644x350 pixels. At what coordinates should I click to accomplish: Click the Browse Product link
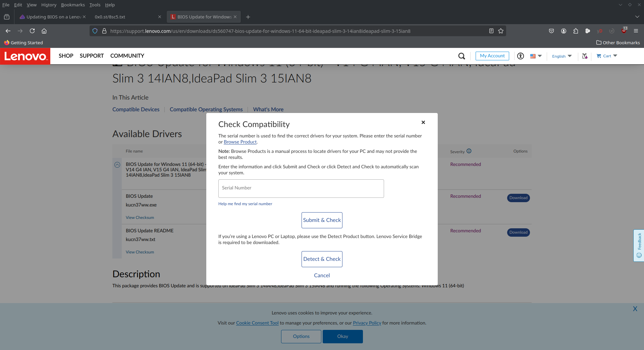[x=240, y=142]
